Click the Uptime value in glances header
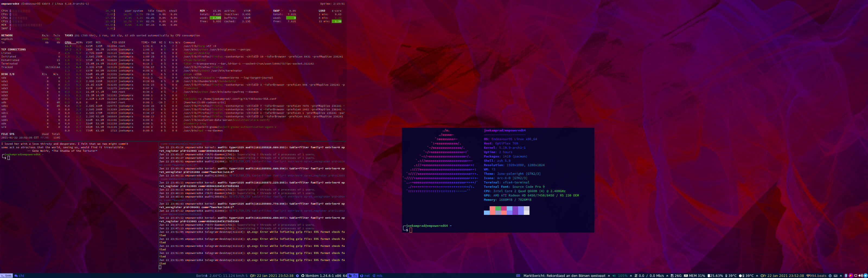868x278 pixels. click(x=332, y=4)
